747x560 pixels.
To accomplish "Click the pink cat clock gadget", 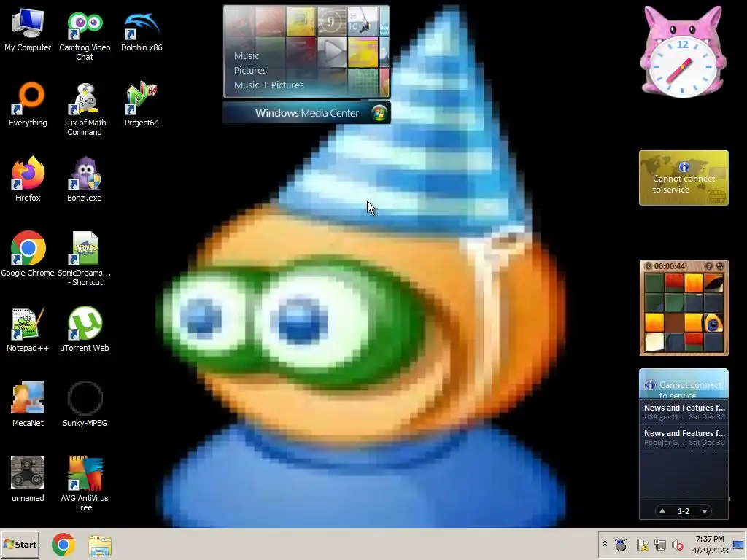I will click(x=682, y=52).
